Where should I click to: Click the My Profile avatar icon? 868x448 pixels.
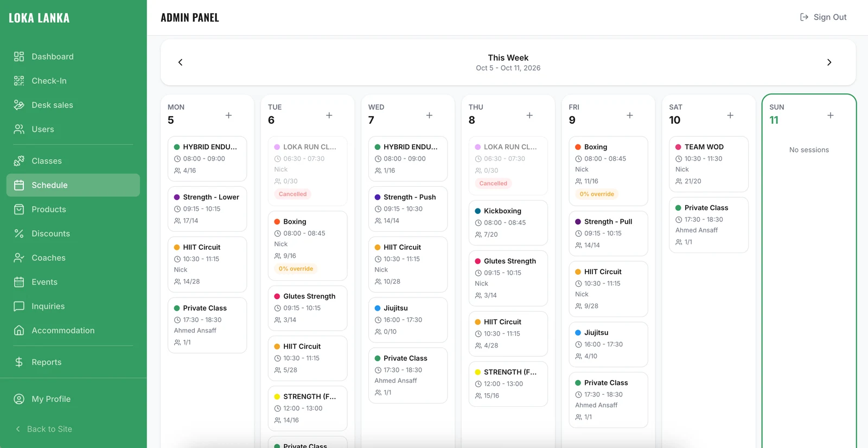pos(19,399)
